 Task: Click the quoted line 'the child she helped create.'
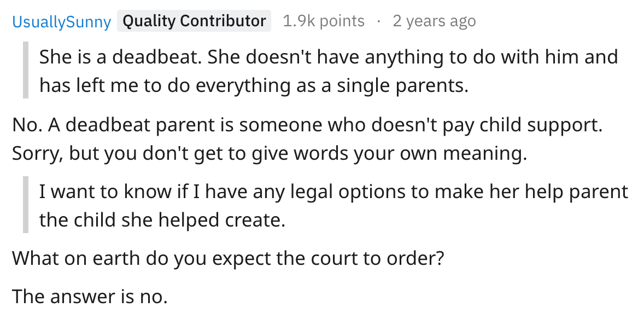pos(162,220)
